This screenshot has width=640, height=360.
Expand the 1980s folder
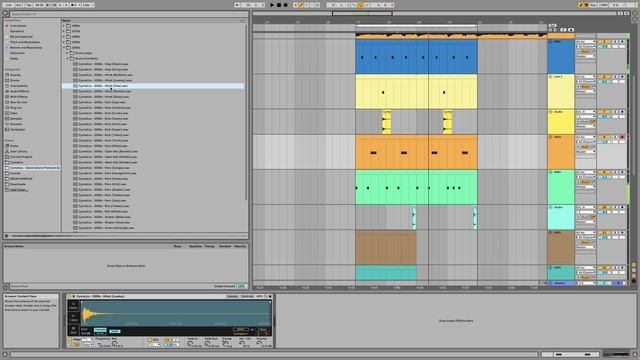(64, 37)
